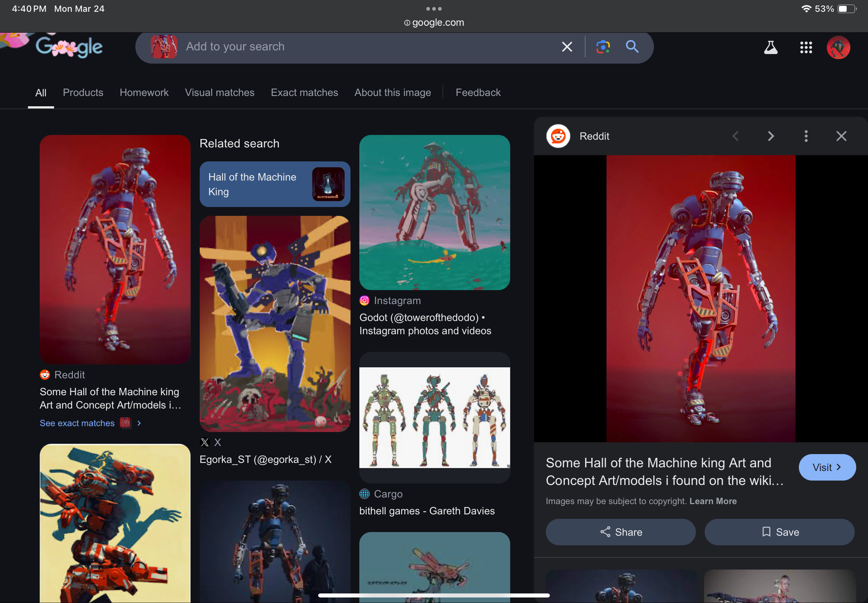Open the yellow background red robot image
This screenshot has width=868, height=603.
coord(115,523)
